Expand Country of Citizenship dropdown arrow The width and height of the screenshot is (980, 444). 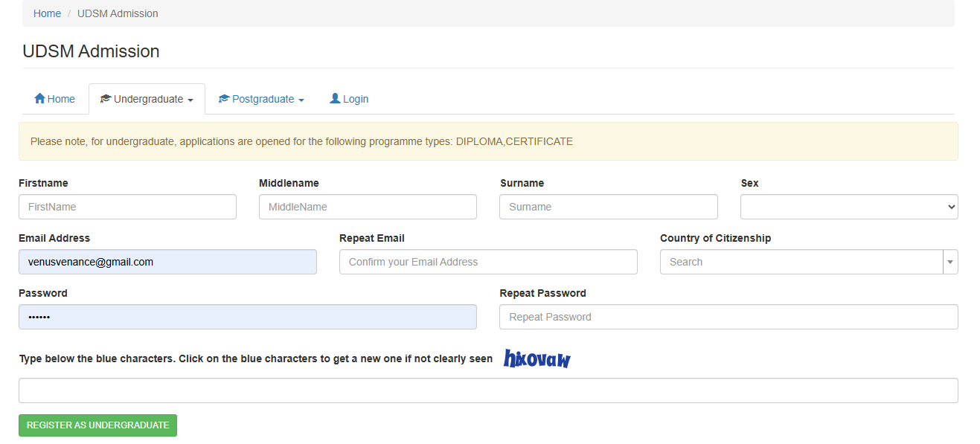[950, 262]
